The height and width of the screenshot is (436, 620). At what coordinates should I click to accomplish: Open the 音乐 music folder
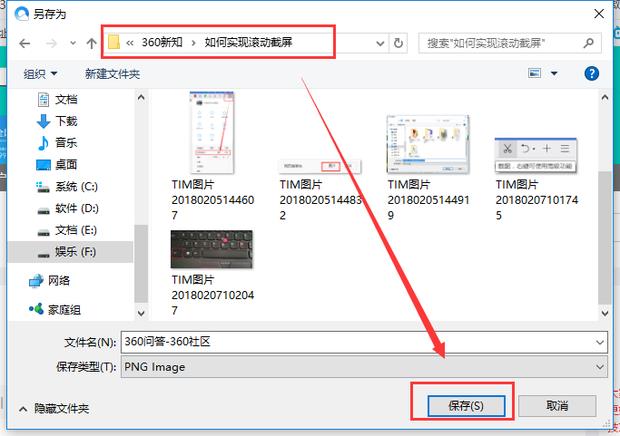(x=66, y=143)
